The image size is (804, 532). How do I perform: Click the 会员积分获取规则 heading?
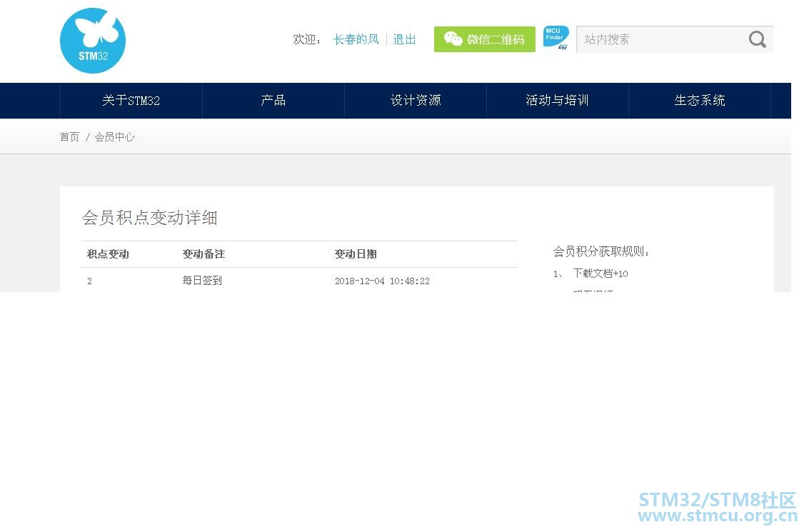601,251
